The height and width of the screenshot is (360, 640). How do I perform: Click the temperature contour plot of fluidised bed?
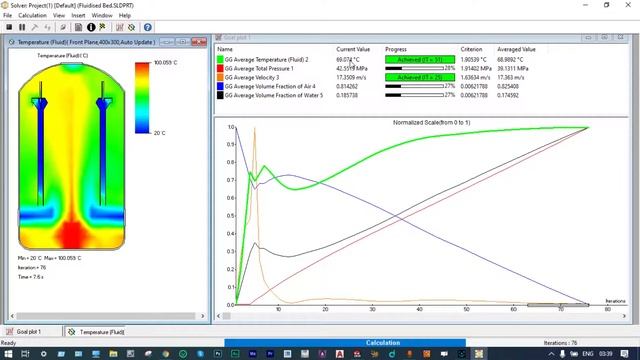pyautogui.click(x=72, y=156)
